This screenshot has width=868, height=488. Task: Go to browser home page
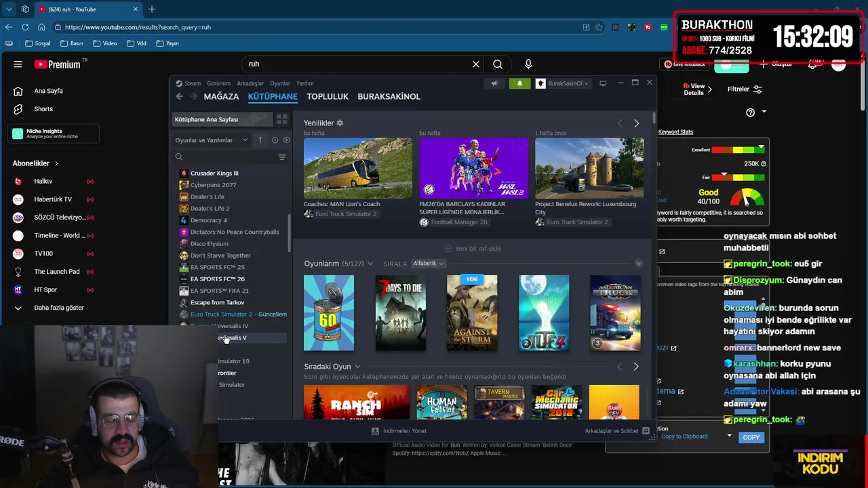click(41, 27)
